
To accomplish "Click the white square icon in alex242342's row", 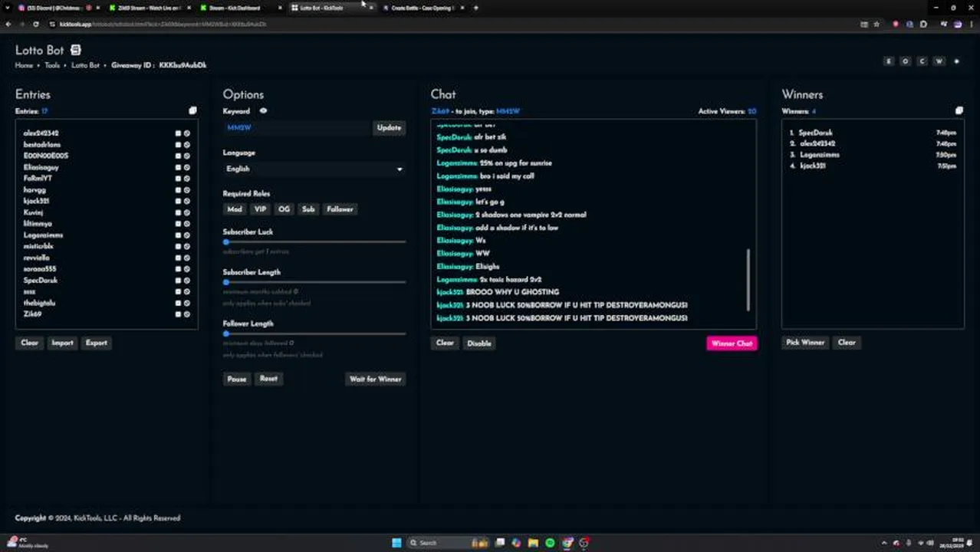I will [178, 133].
